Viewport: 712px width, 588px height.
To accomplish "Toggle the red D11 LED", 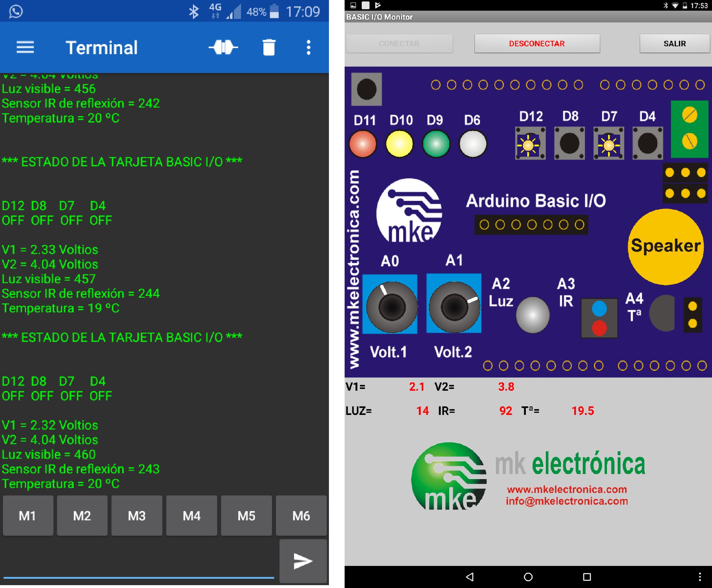I will pyautogui.click(x=363, y=144).
